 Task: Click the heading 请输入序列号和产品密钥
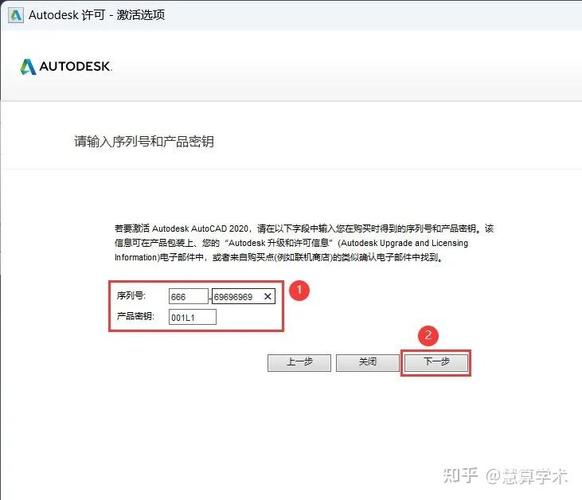pos(144,141)
